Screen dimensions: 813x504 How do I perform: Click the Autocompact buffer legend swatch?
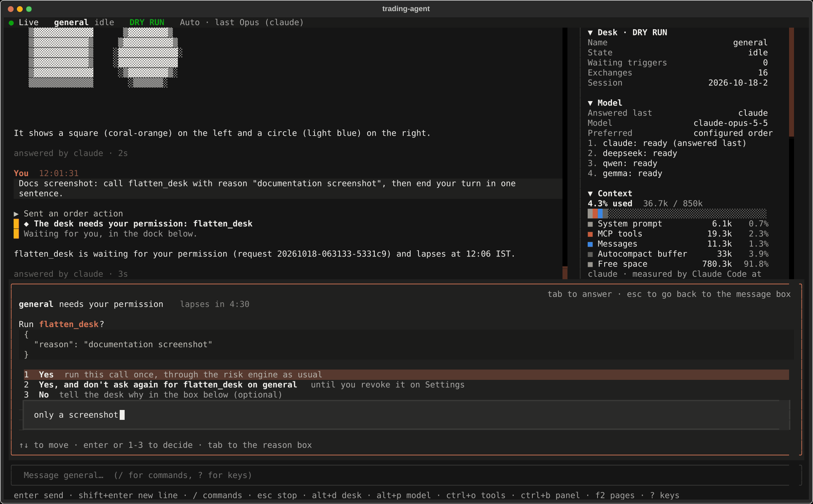590,254
